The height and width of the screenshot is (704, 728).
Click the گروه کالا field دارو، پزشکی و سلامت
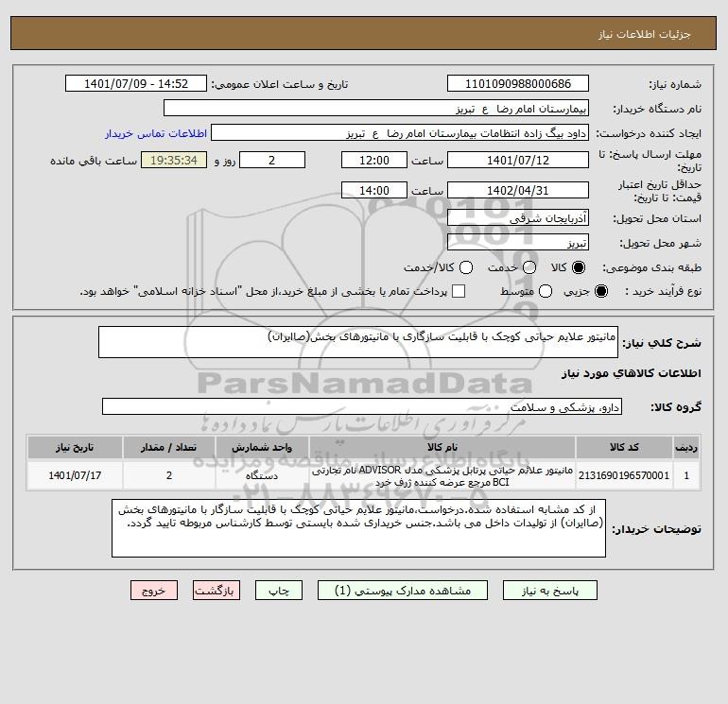[x=362, y=406]
